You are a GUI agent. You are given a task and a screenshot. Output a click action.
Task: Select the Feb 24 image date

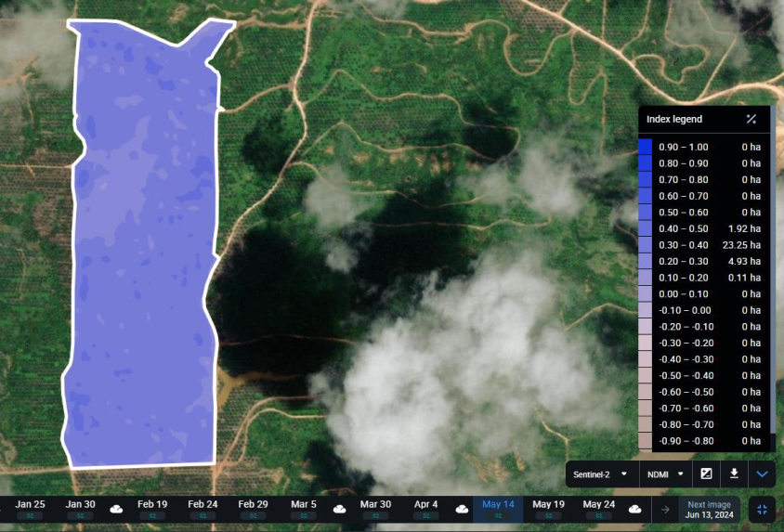(203, 509)
